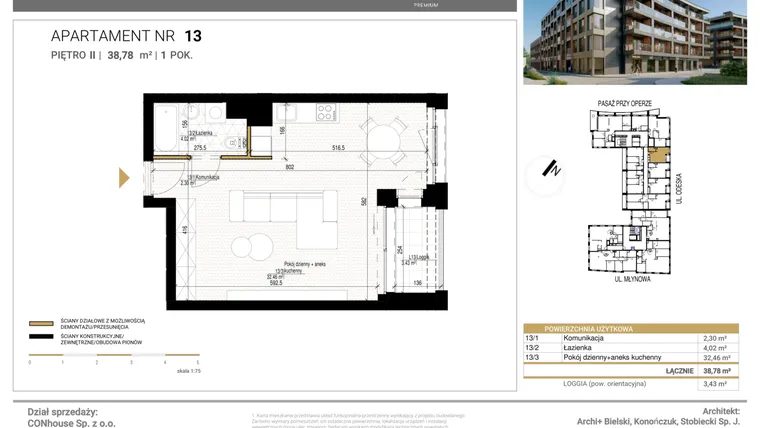The width and height of the screenshot is (760, 428).
Task: Click the 'Loggia' label on floor plan
Action: (x=419, y=257)
